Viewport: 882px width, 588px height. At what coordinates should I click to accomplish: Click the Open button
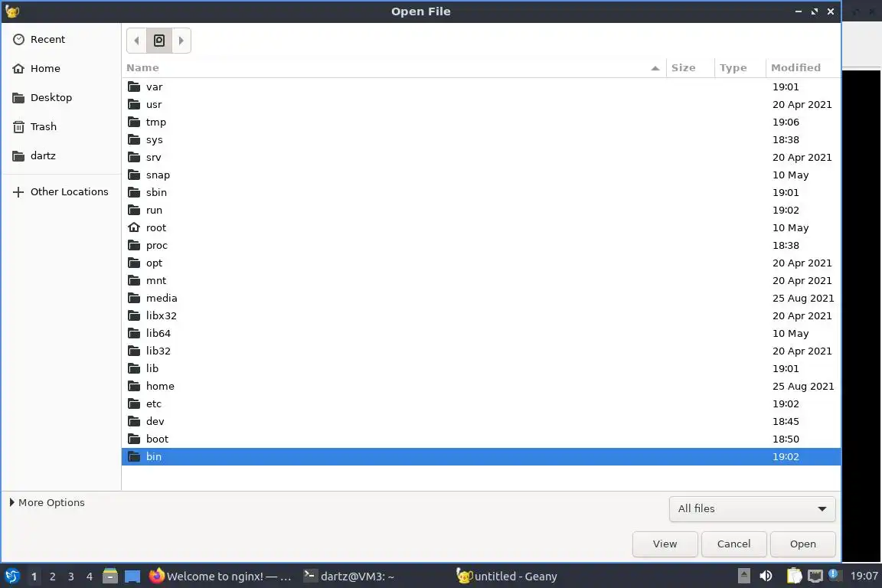click(x=802, y=544)
